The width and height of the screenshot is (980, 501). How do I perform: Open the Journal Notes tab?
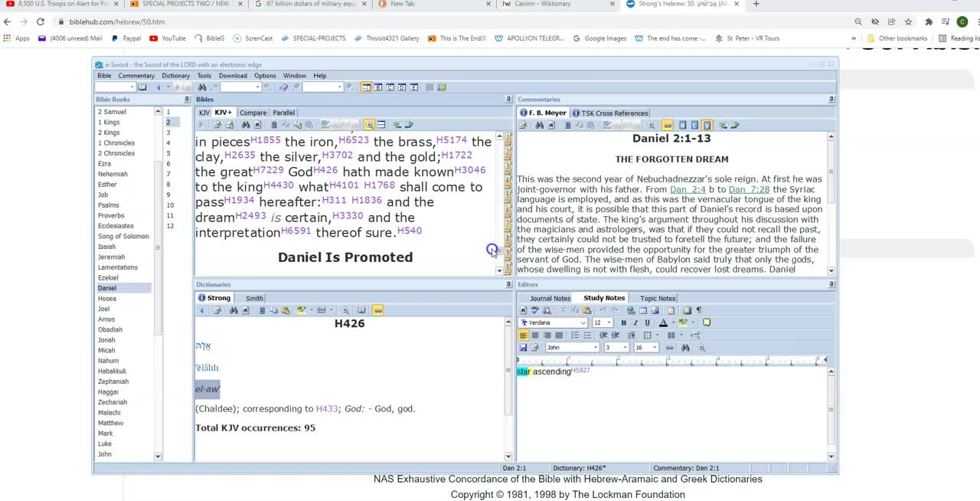[x=550, y=298]
